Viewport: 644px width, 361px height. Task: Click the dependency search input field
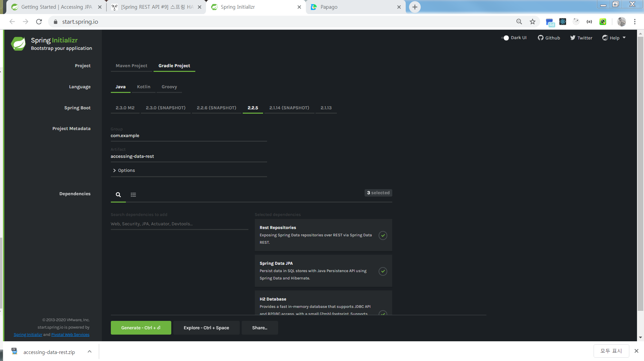click(179, 224)
